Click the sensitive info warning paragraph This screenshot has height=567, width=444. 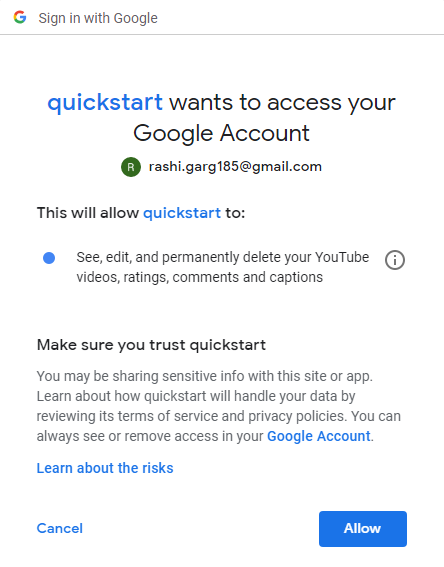click(218, 406)
